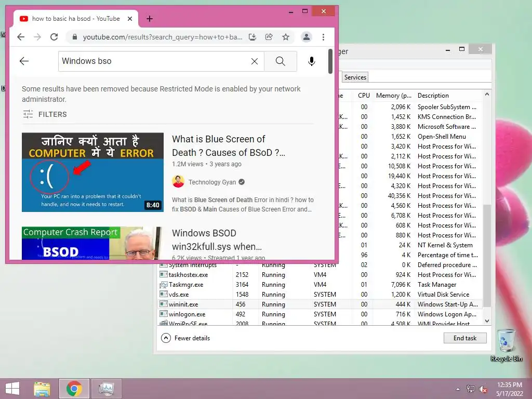Click the YouTube page vertical scrollbar
532x399 pixels.
tap(330, 61)
